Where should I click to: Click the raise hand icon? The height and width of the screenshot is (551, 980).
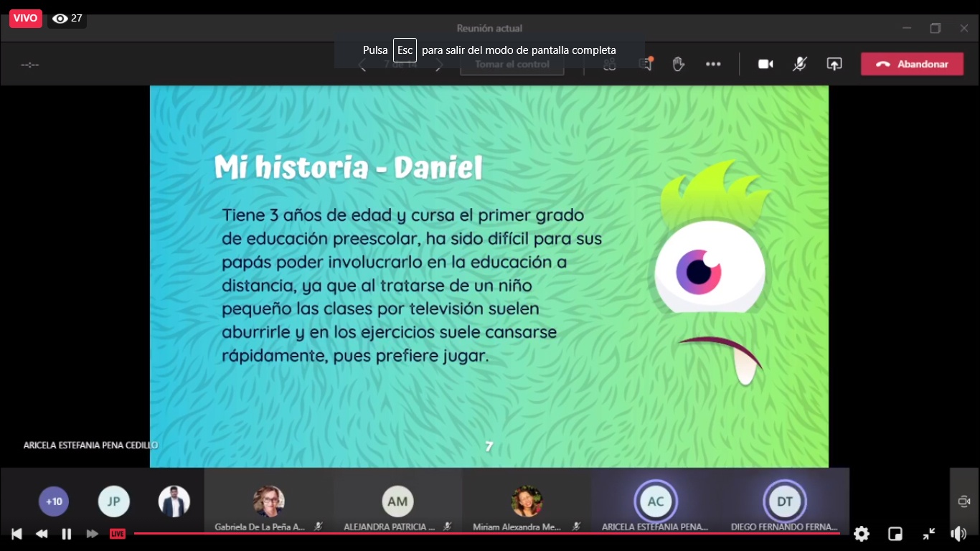(x=678, y=64)
